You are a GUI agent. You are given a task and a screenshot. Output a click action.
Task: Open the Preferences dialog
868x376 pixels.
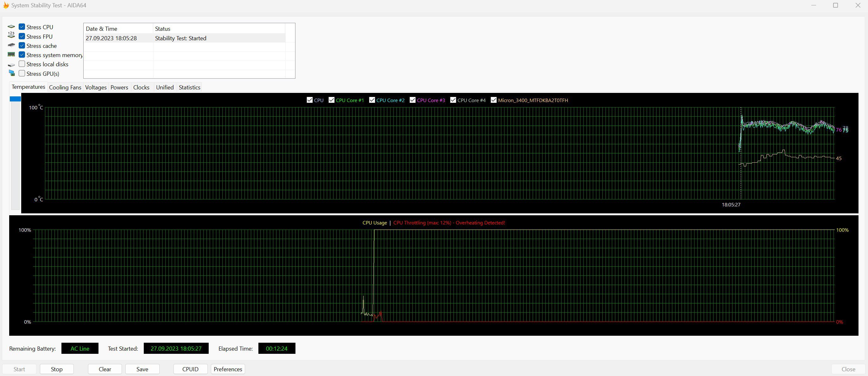coord(228,369)
